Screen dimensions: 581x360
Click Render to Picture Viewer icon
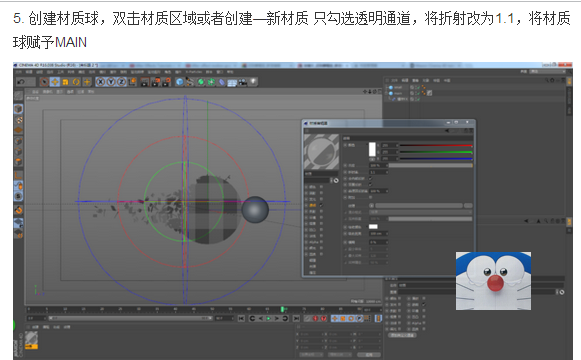[156, 82]
